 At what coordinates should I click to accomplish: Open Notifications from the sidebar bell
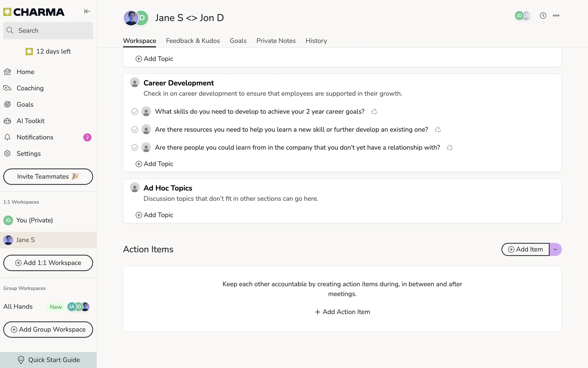pos(8,137)
